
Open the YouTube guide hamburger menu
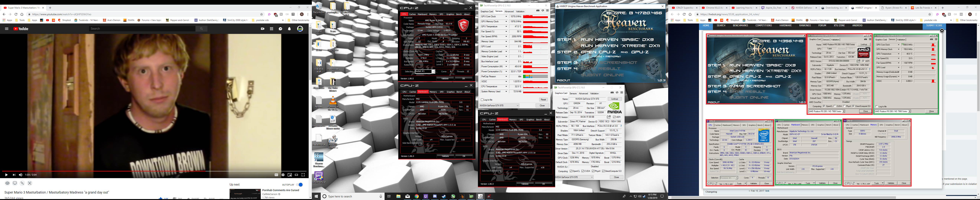coord(6,29)
